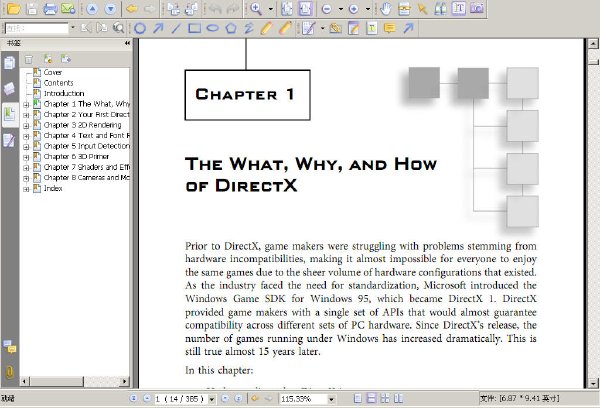Viewport: 600px width, 408px height.
Task: Expand the Chapter 5 Input Detection bookmark
Action: tap(26, 147)
